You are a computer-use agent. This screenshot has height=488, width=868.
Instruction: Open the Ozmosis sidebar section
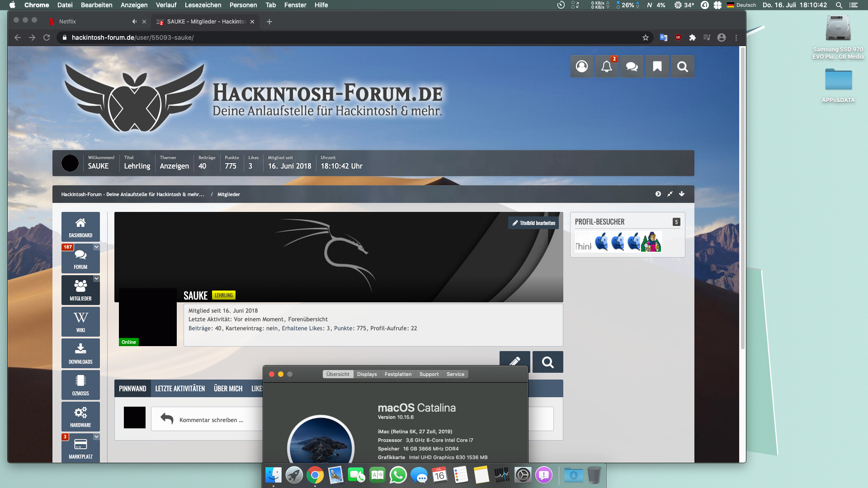coord(80,385)
